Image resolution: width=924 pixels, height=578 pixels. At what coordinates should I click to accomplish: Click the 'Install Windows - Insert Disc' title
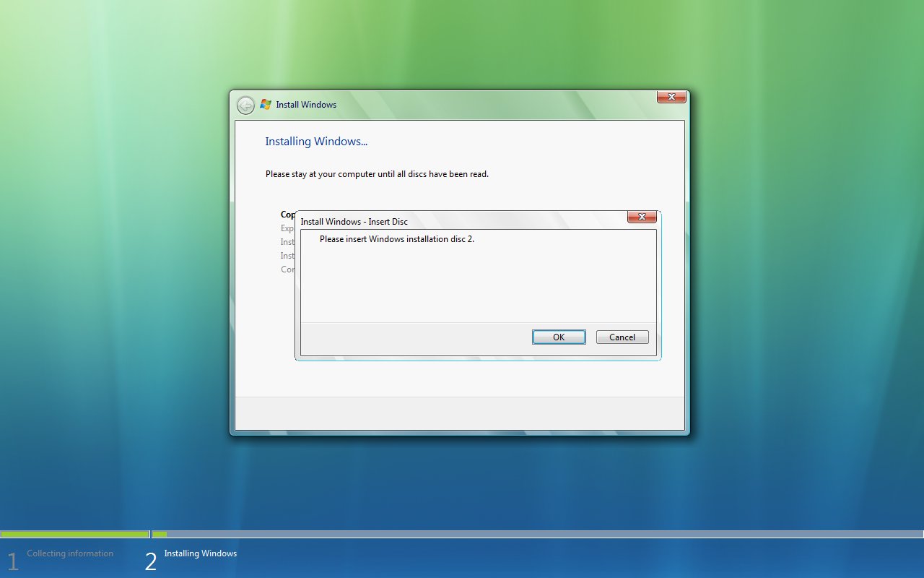(354, 222)
